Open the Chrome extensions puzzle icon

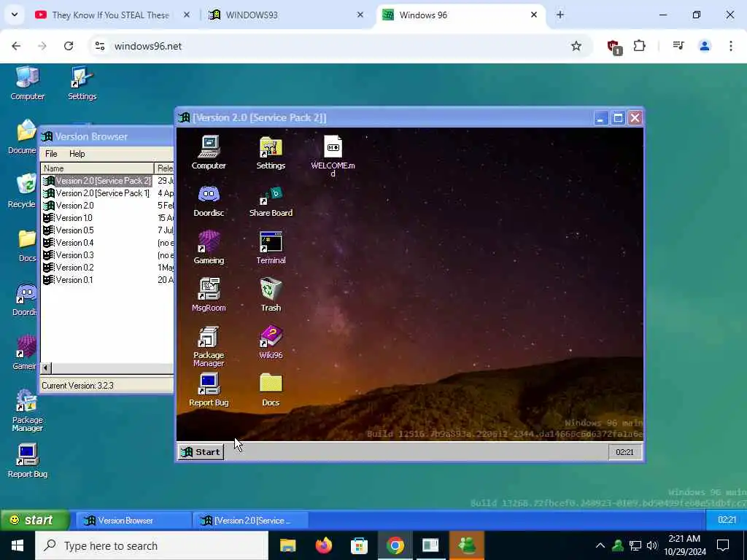(x=639, y=46)
